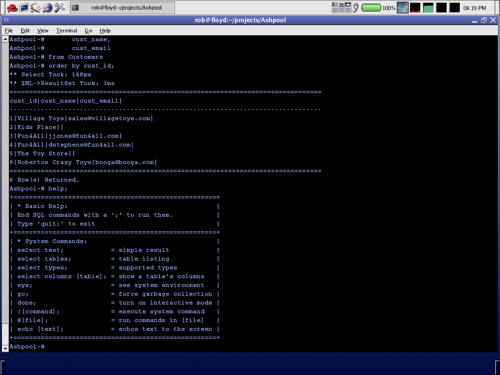The height and width of the screenshot is (375, 500).
Task: Click the power plug status icon
Action: coord(356,7)
